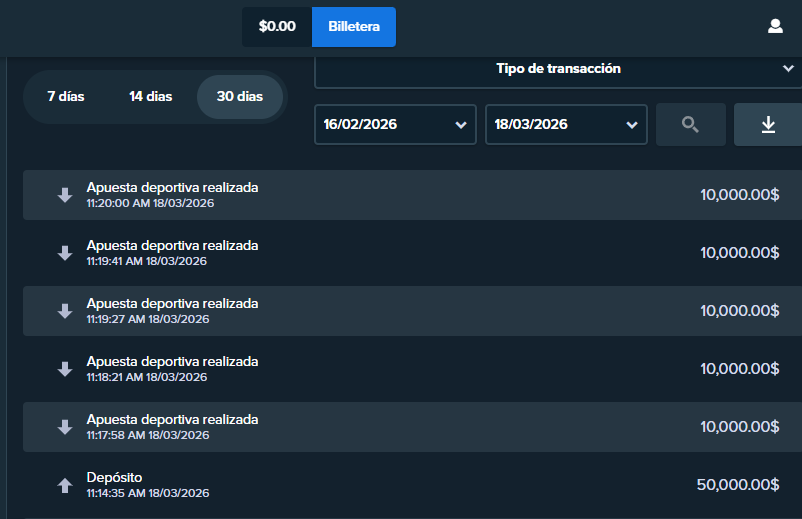
Task: Click the 10,000.00$ amount for the 11:20:00 bet
Action: click(x=740, y=195)
